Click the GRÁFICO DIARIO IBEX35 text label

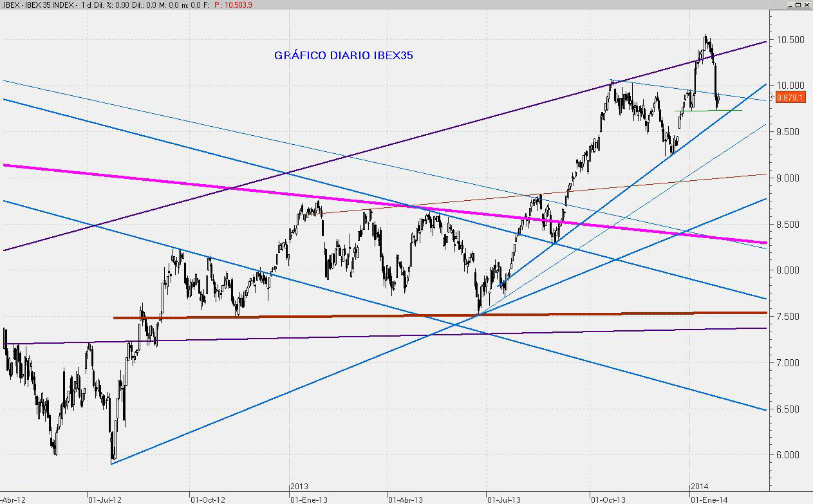[343, 55]
